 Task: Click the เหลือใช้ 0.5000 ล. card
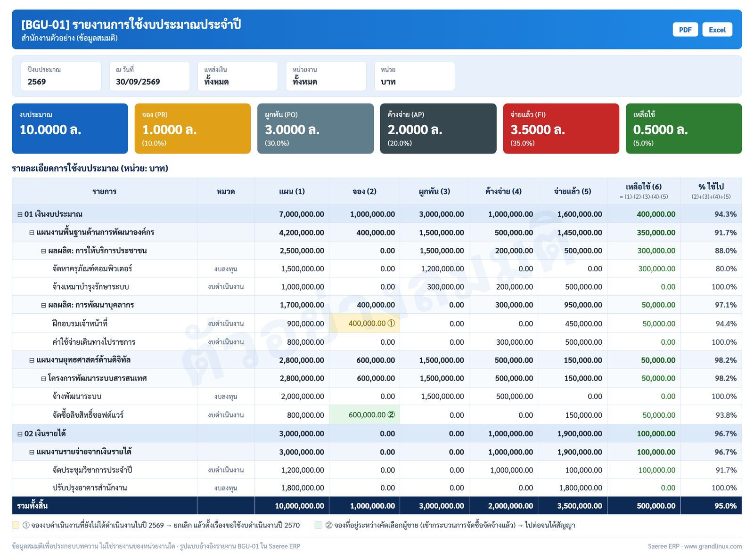click(x=684, y=129)
